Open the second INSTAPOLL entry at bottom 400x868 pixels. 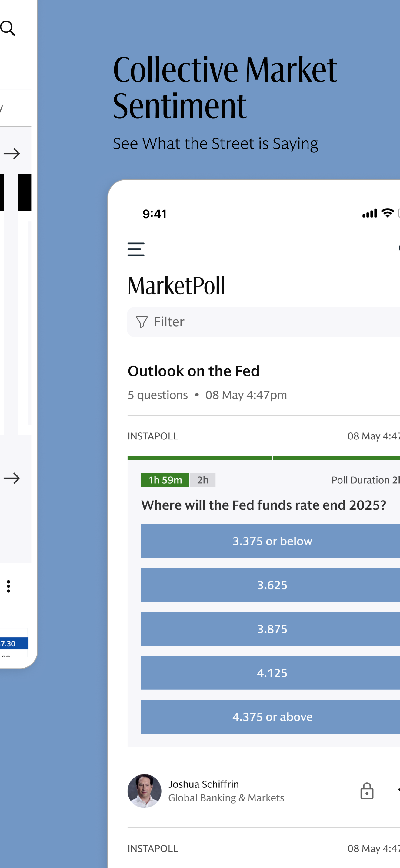pyautogui.click(x=153, y=848)
